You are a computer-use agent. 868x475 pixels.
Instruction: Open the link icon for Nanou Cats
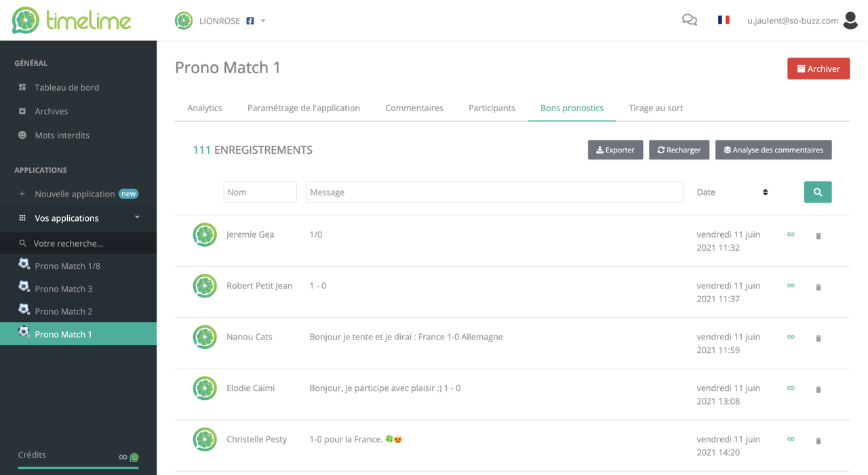pos(791,337)
